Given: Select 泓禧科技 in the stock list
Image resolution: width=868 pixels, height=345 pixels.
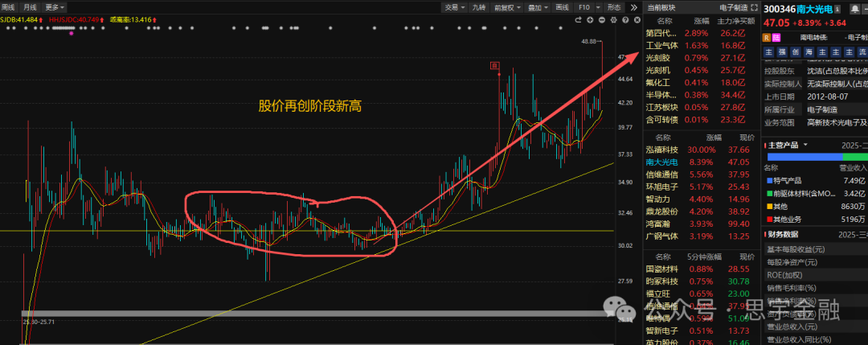Looking at the screenshot, I should [x=661, y=150].
